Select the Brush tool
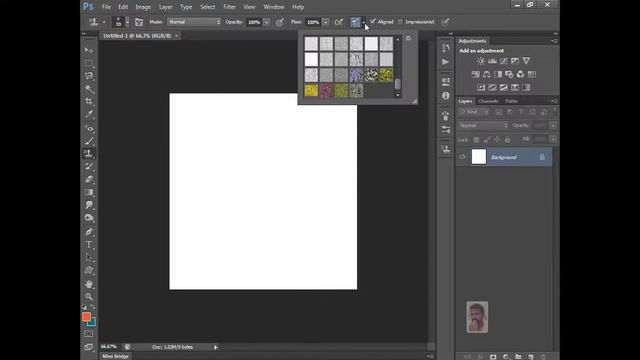 (x=89, y=141)
